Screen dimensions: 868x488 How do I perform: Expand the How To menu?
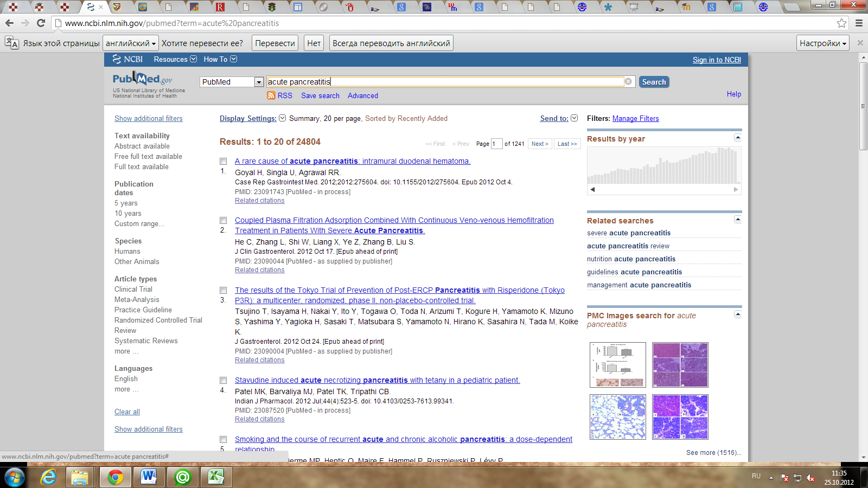coord(220,59)
